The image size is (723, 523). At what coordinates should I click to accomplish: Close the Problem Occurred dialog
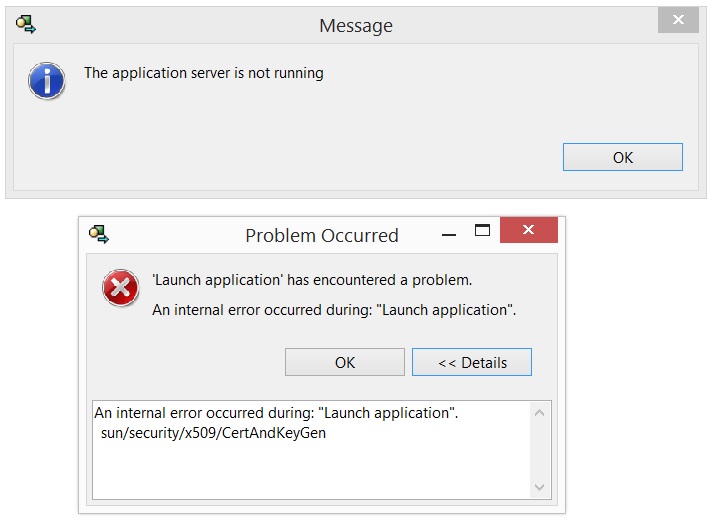(x=528, y=231)
